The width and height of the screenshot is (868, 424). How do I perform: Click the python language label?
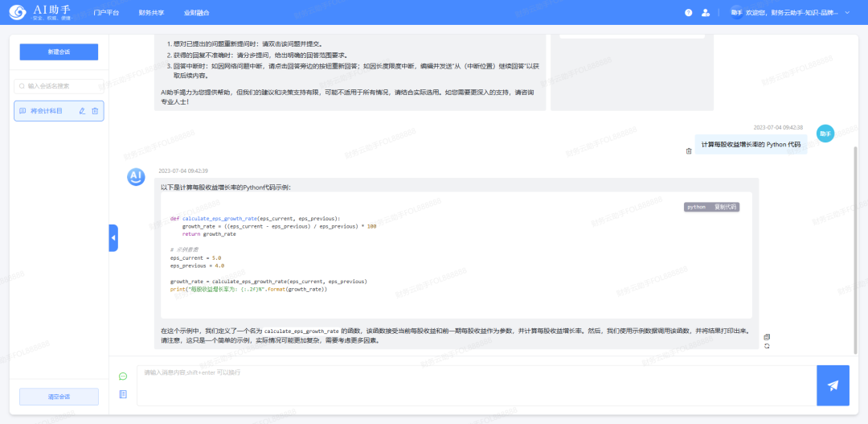click(x=696, y=207)
